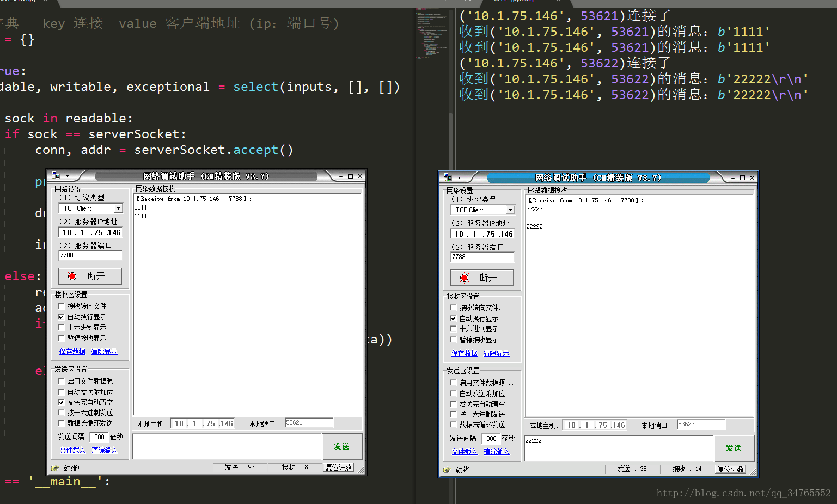Click red connection indicator in right window

pos(465,278)
